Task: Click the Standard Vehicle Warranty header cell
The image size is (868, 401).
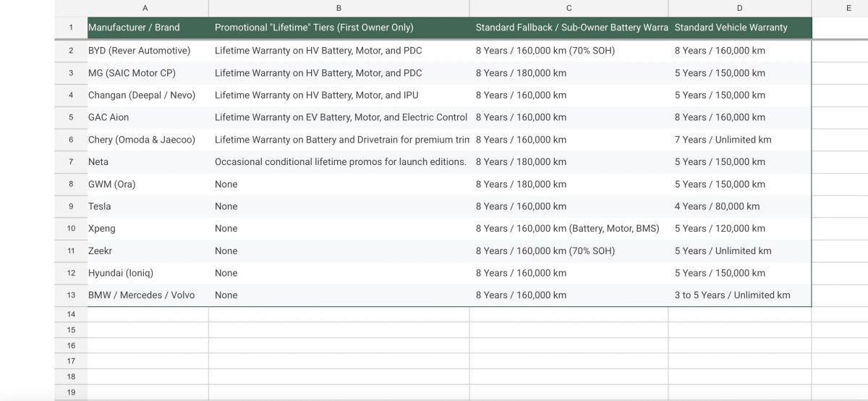Action: [x=739, y=28]
